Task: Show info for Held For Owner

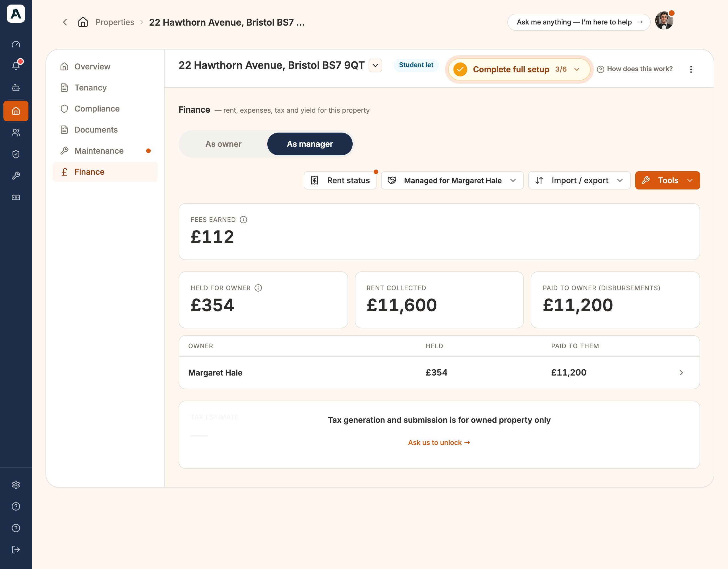Action: tap(258, 288)
